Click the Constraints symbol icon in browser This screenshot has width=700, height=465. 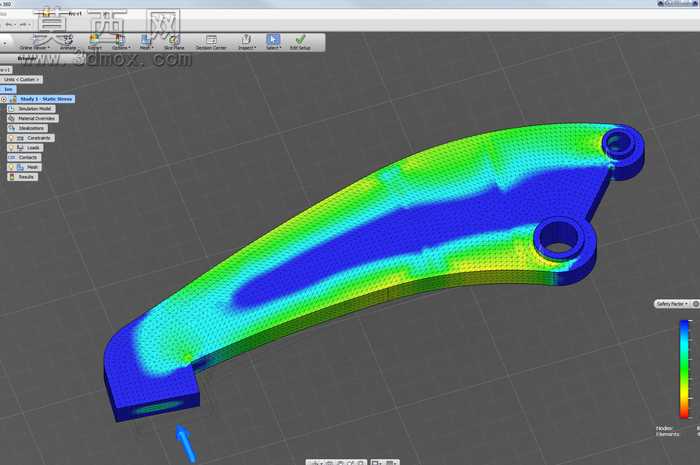(x=20, y=138)
